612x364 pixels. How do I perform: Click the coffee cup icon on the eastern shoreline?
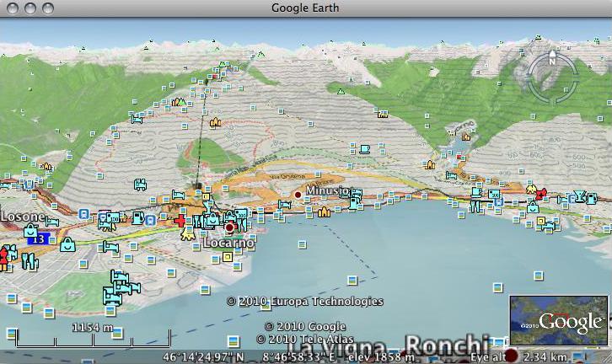pos(476,192)
